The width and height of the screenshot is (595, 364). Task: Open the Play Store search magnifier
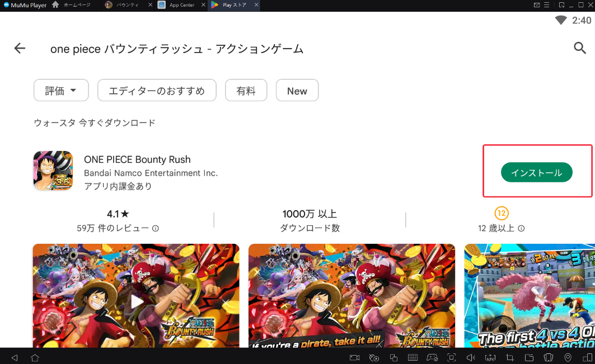pos(580,48)
